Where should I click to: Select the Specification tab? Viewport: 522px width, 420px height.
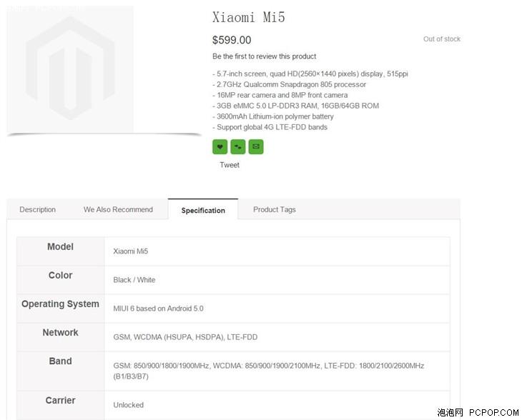point(203,211)
